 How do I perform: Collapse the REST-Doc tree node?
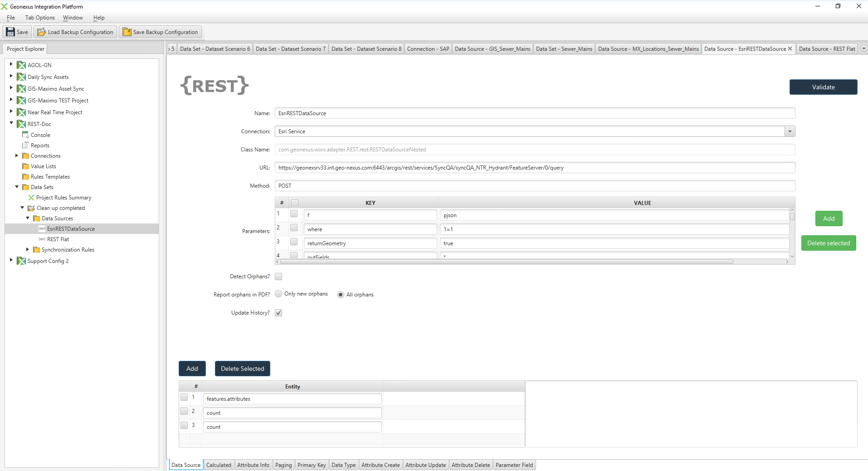point(11,123)
